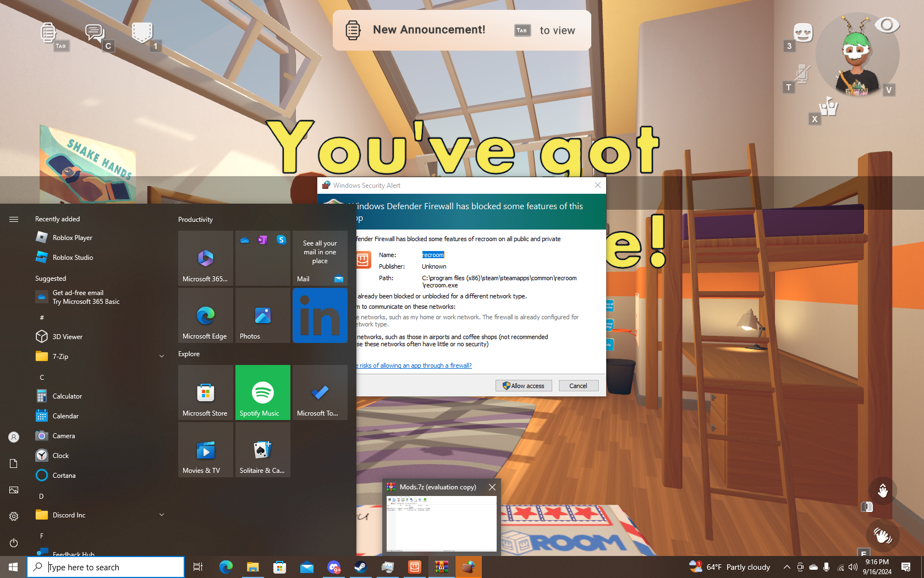Open the Rec Room avatar portrait
The image size is (924, 578).
coord(856,55)
